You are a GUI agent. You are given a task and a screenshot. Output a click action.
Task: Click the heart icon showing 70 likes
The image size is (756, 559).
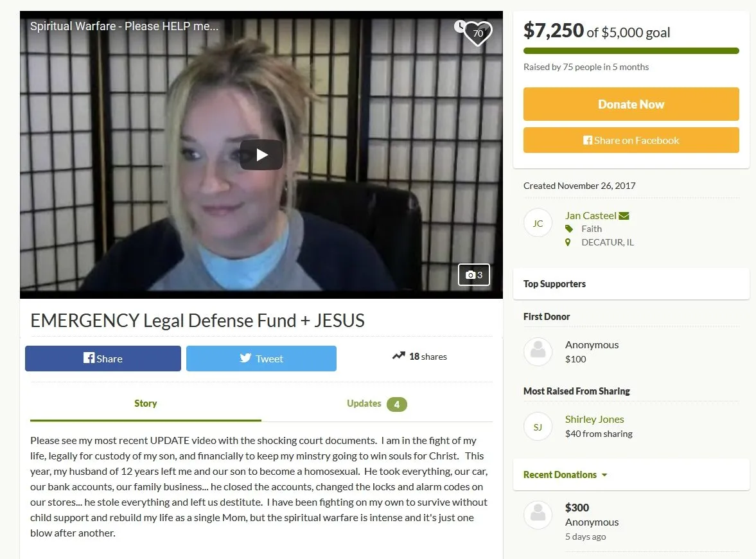coord(478,33)
